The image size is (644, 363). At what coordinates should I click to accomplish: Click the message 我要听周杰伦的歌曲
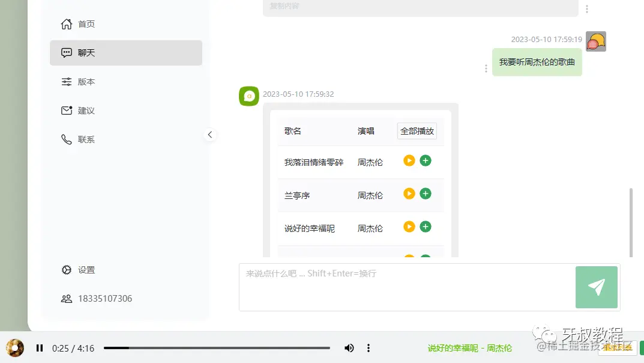537,62
